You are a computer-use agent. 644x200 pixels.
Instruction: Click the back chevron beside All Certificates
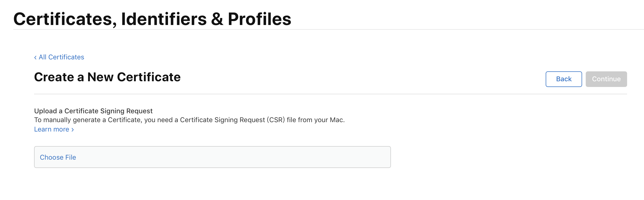35,58
